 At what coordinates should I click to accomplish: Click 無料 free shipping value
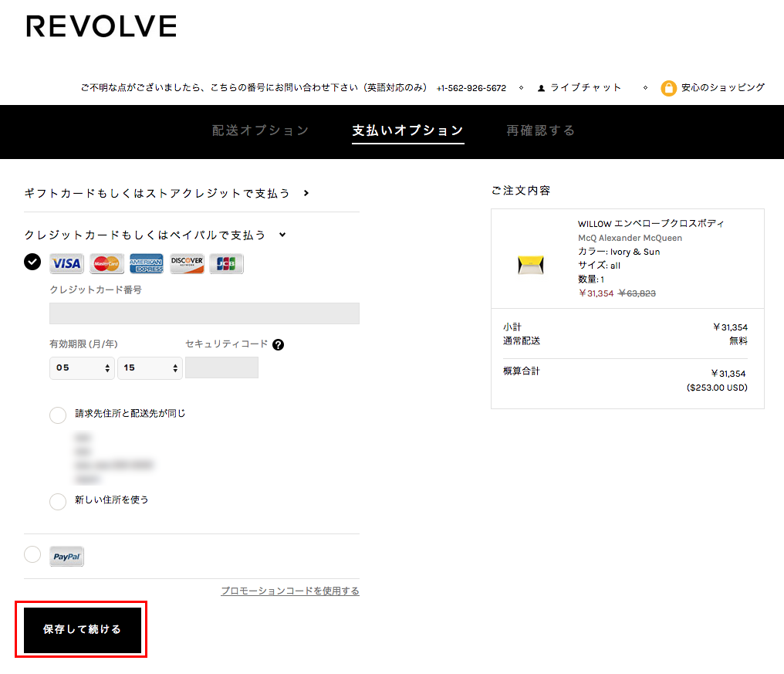tap(738, 340)
